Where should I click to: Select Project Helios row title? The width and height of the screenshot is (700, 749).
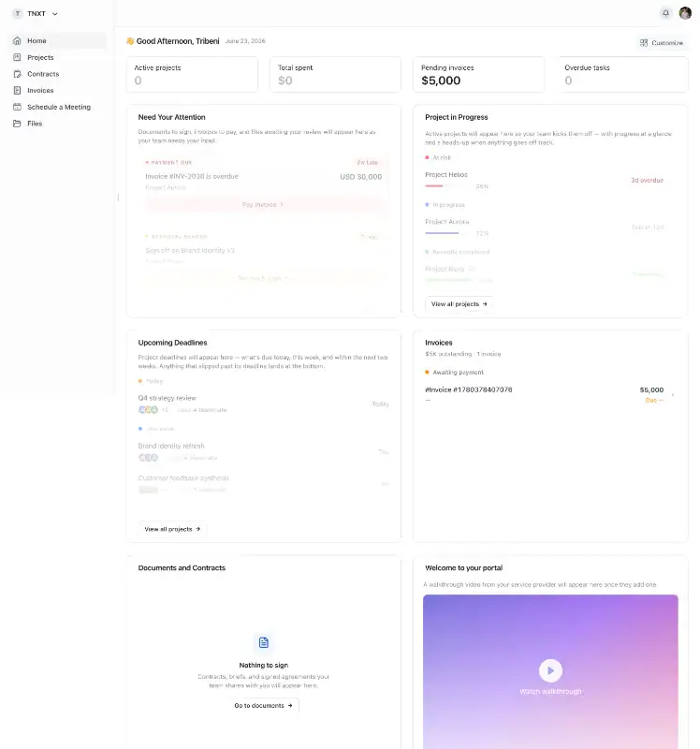pos(446,175)
